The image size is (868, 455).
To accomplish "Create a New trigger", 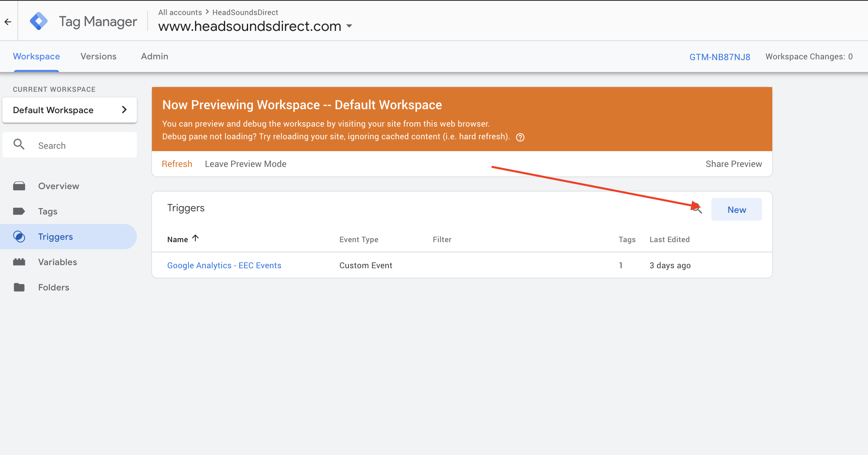I will 737,209.
